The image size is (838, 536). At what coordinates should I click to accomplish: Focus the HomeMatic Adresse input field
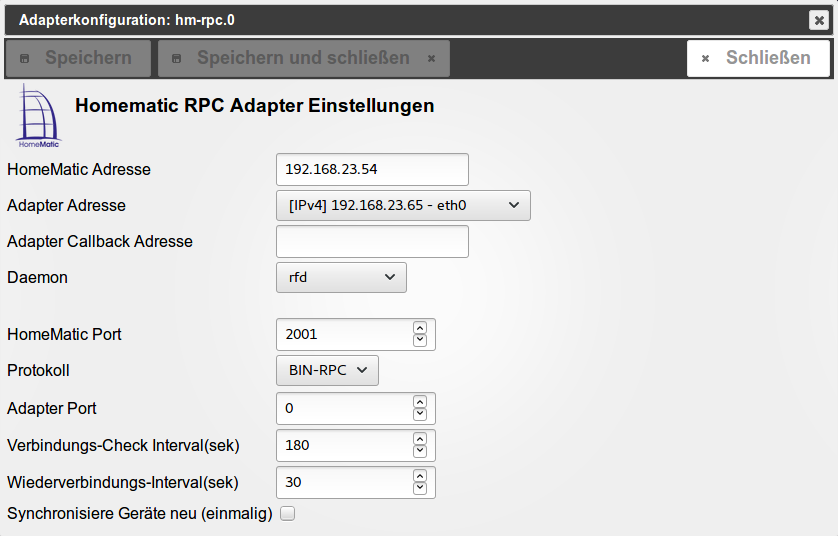pos(372,169)
